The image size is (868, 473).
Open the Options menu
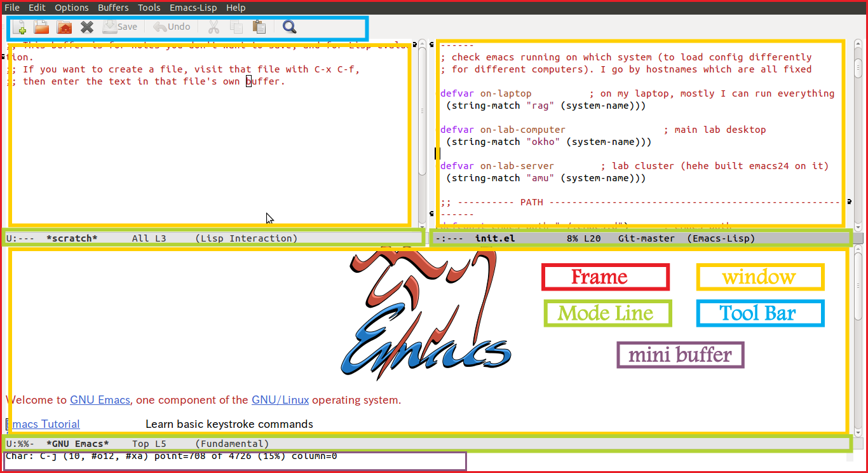(x=71, y=8)
